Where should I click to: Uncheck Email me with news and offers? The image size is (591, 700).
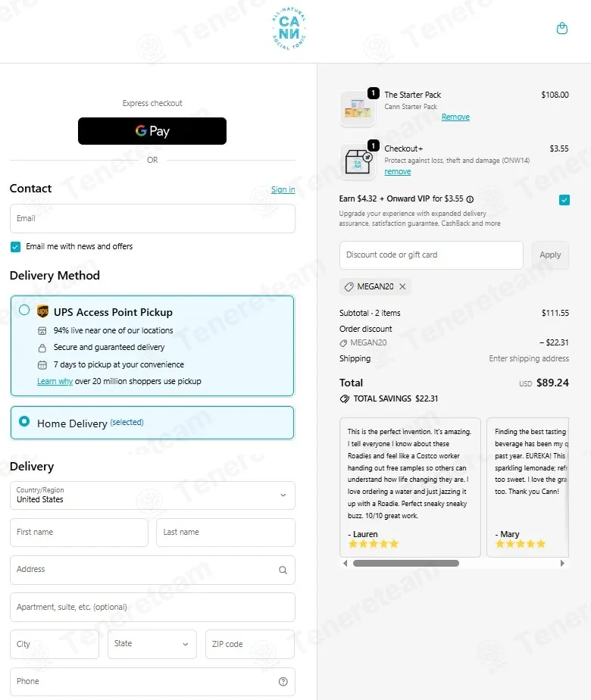[x=16, y=247]
